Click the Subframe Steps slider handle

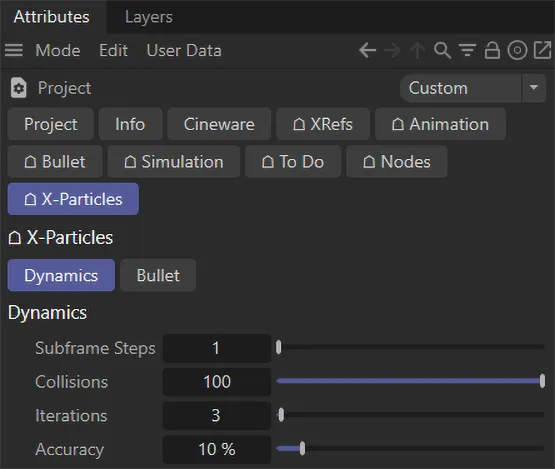tap(279, 347)
